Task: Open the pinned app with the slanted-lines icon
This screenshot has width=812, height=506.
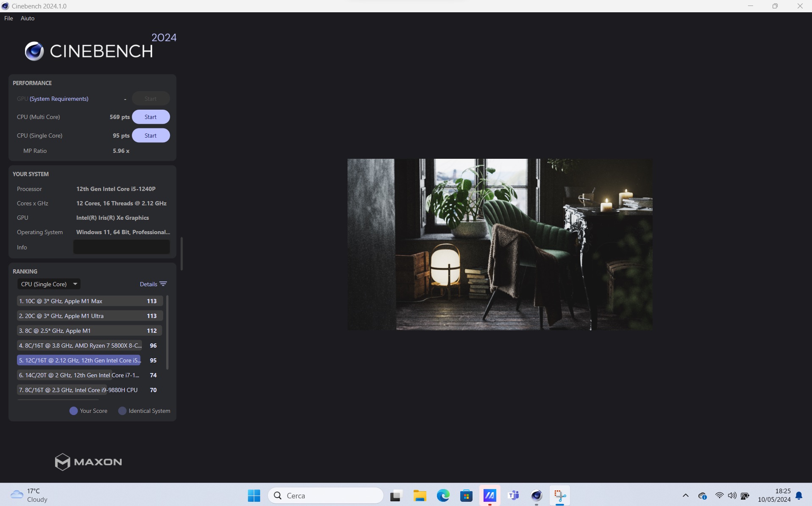Action: [489, 495]
